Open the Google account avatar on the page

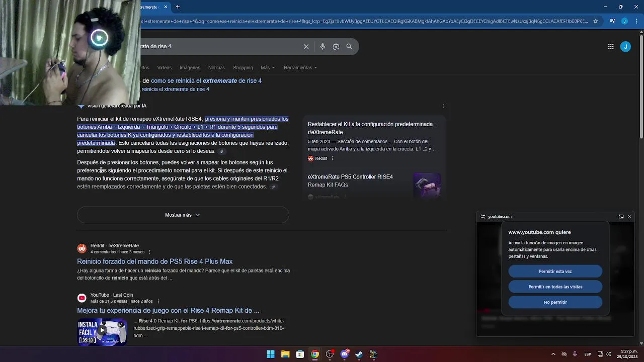[625, 46]
